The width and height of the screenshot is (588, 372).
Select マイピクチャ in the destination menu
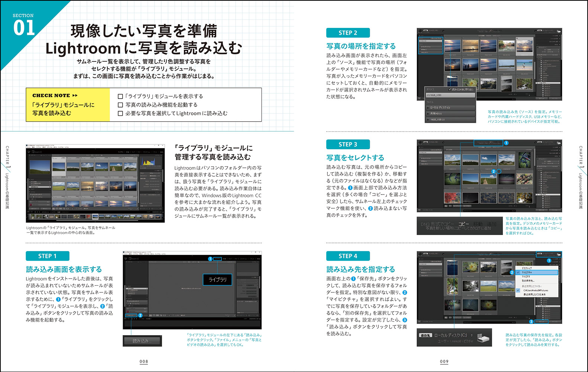point(526,272)
